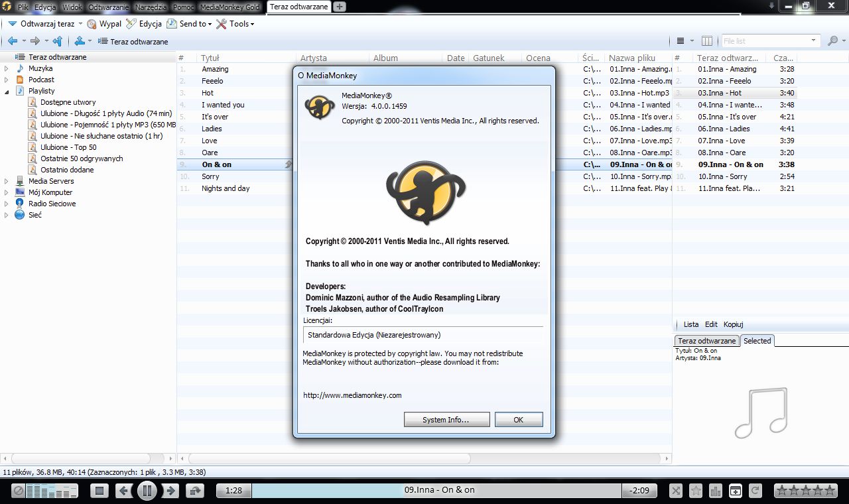Skip to the previous track
Screen dimensions: 849x504
[x=123, y=491]
